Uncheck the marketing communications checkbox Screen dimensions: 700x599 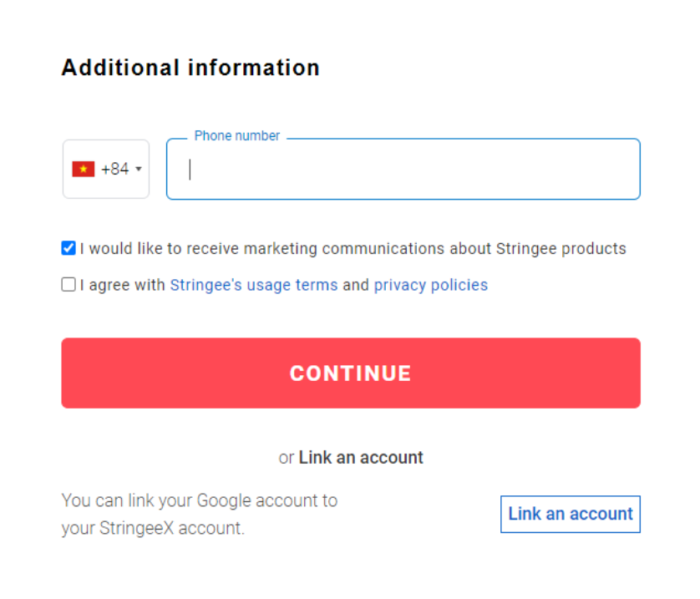68,248
